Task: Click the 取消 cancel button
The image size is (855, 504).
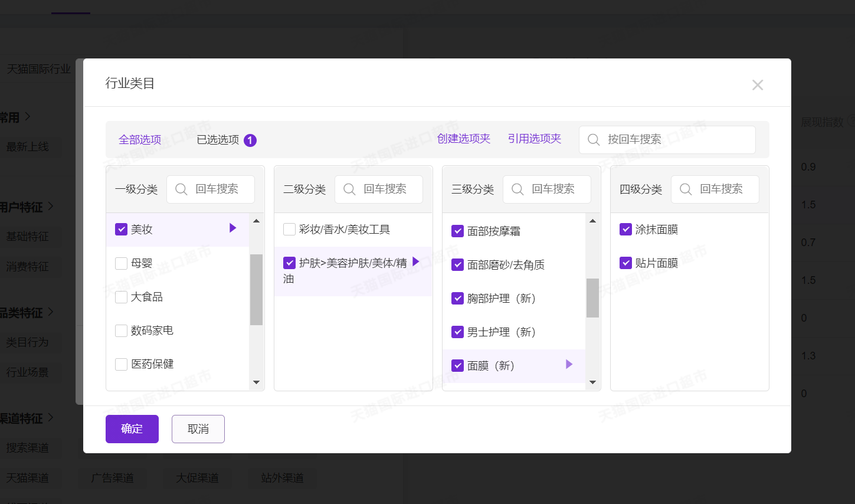Action: point(198,429)
